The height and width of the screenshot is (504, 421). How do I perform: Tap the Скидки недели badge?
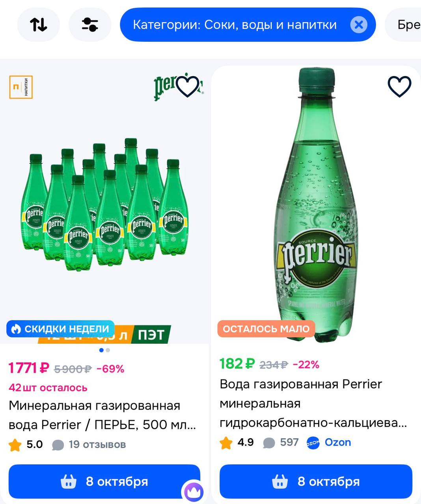pos(60,329)
